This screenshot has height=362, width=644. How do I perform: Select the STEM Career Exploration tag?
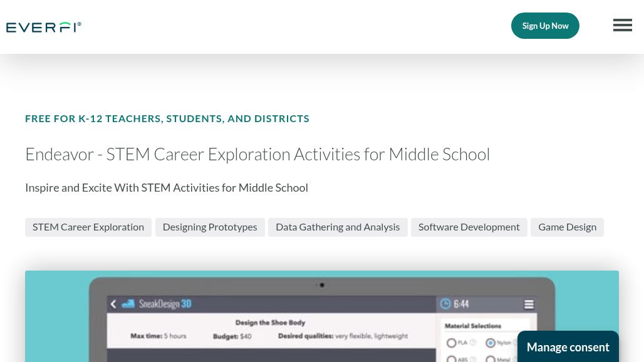coord(88,227)
